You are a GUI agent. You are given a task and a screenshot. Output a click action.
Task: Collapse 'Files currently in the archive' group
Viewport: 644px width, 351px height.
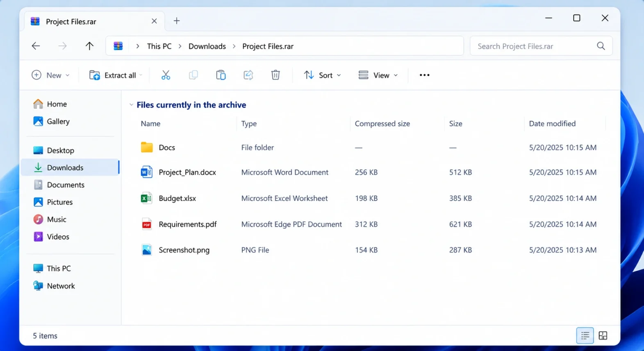click(x=131, y=105)
